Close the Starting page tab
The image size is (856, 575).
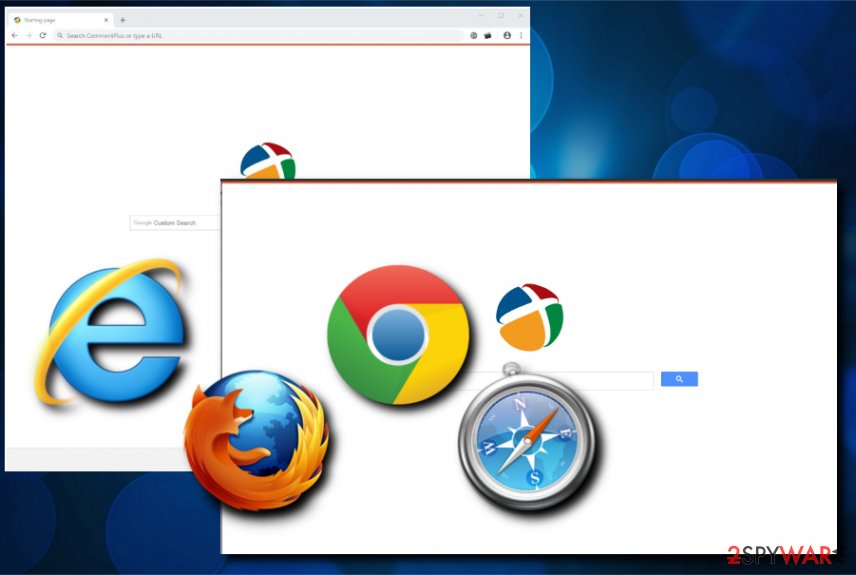click(106, 20)
